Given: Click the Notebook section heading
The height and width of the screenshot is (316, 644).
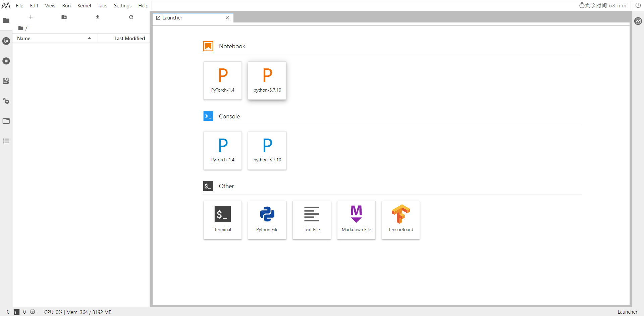Looking at the screenshot, I should click(232, 46).
